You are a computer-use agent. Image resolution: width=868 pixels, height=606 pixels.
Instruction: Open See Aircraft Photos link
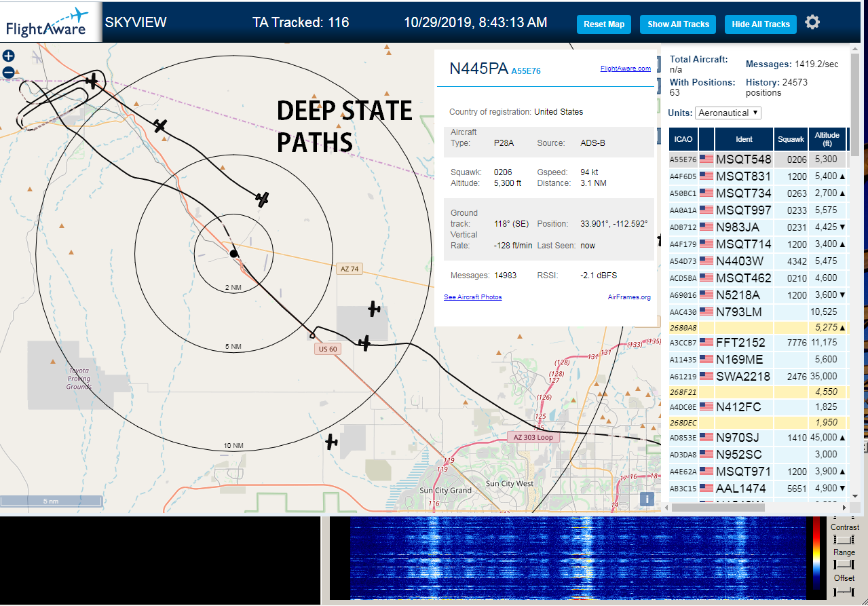(x=473, y=297)
